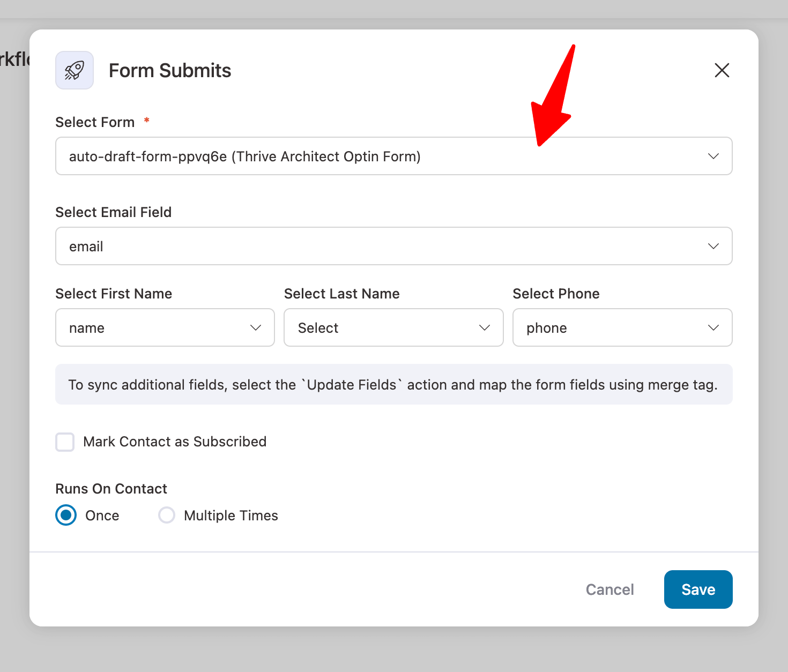Click the Select Form label
The image size is (788, 672).
pyautogui.click(x=95, y=122)
